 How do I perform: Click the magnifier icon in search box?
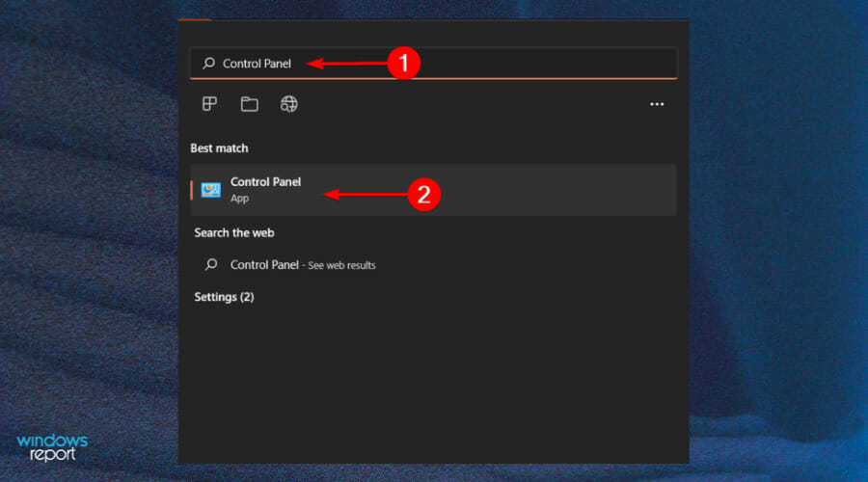[x=208, y=64]
